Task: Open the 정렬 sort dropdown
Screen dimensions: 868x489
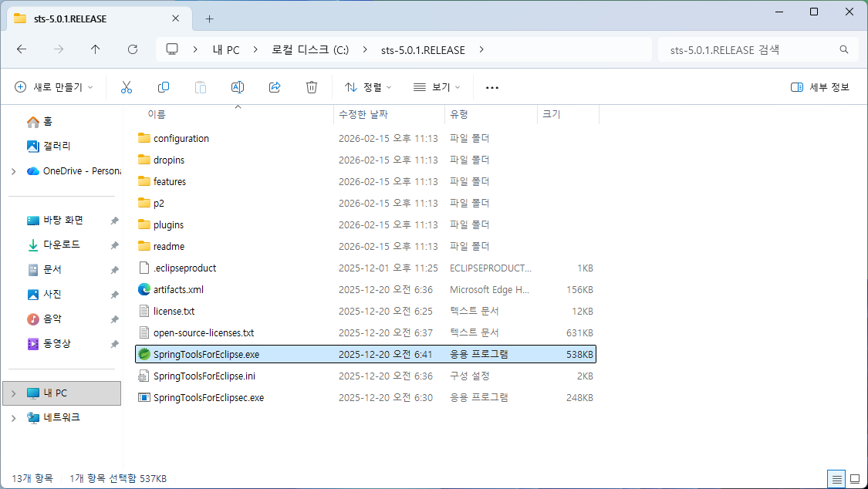Action: coord(368,87)
